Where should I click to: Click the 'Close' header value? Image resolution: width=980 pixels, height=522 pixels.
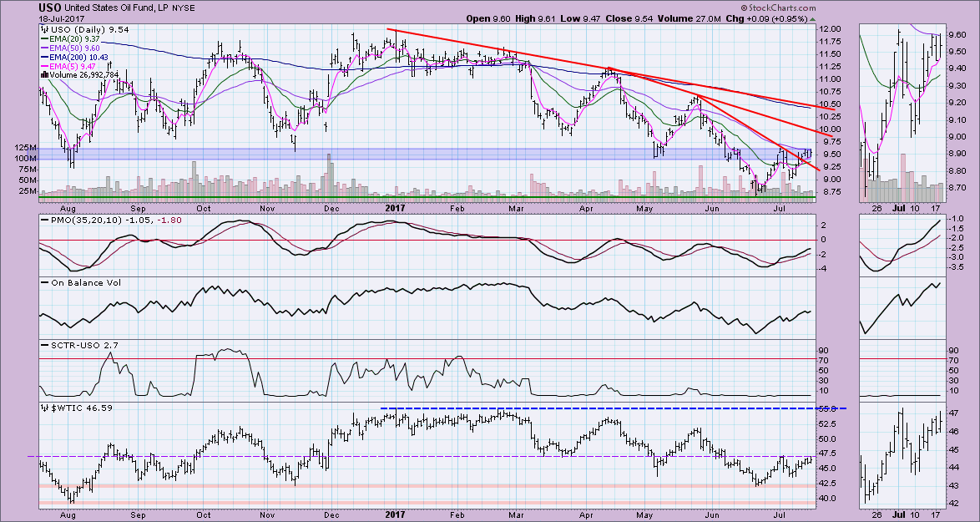pos(629,18)
